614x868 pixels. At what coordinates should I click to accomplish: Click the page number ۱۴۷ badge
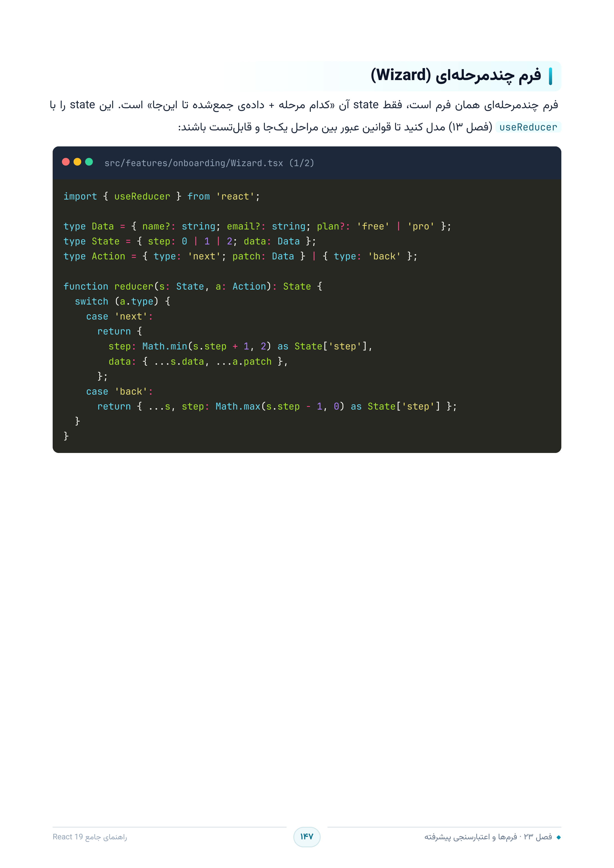(x=307, y=837)
